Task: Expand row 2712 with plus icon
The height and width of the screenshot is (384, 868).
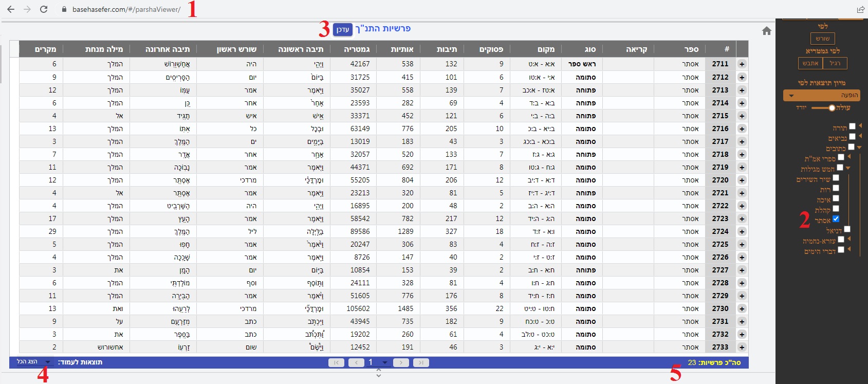Action: tap(742, 77)
